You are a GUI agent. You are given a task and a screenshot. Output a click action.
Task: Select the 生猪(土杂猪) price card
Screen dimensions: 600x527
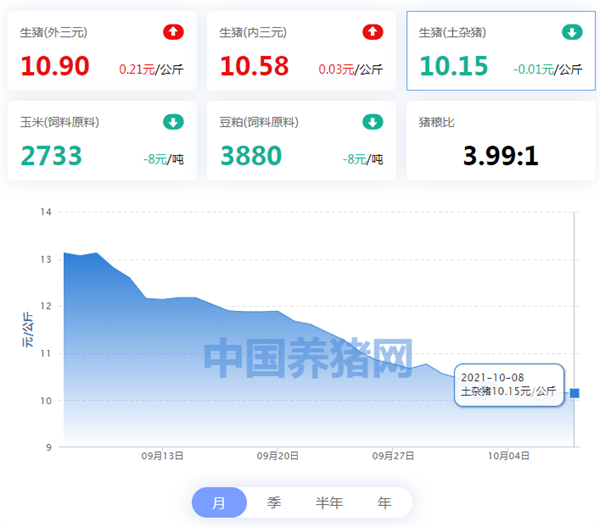(501, 51)
